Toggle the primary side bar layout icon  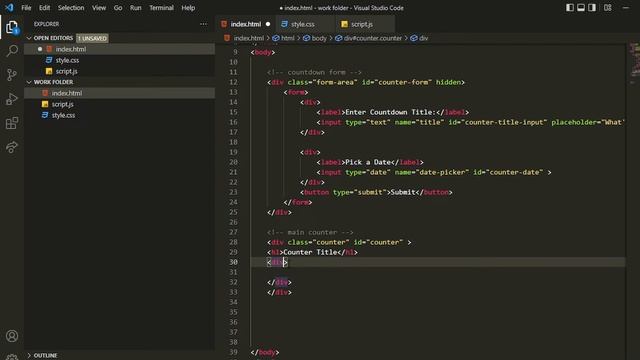pyautogui.click(x=570, y=8)
